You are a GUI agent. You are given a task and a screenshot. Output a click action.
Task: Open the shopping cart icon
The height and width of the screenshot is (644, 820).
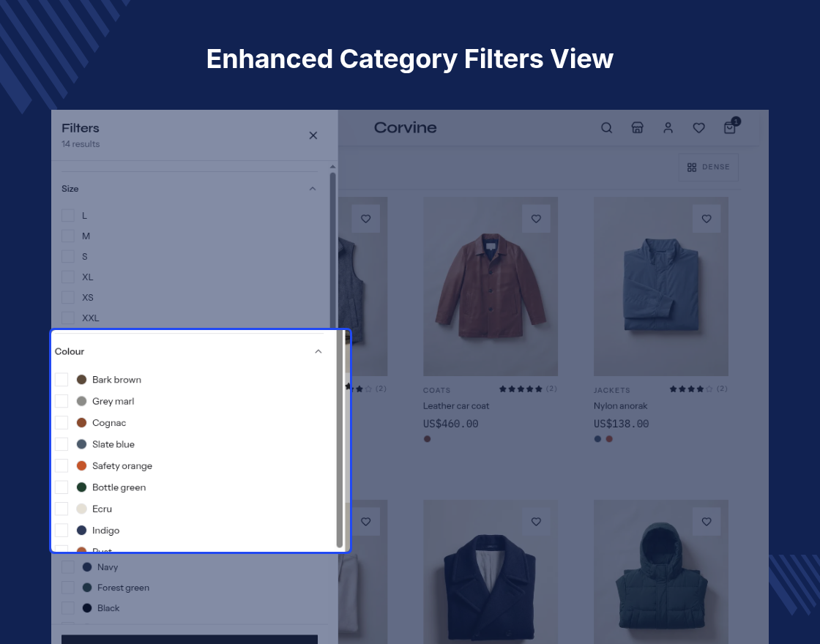pyautogui.click(x=730, y=127)
